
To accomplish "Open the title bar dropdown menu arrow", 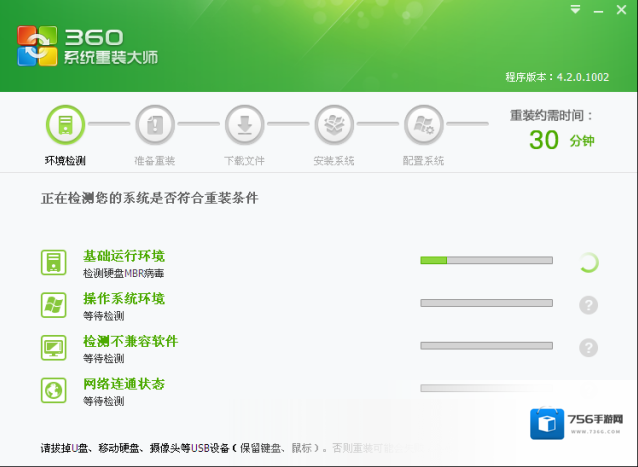I will coord(575,10).
